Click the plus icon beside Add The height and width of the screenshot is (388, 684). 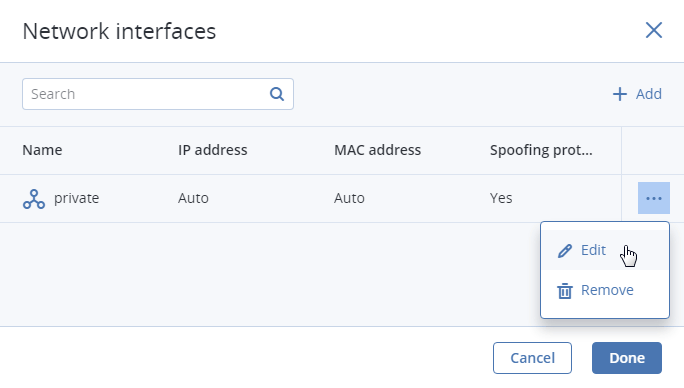coord(619,94)
